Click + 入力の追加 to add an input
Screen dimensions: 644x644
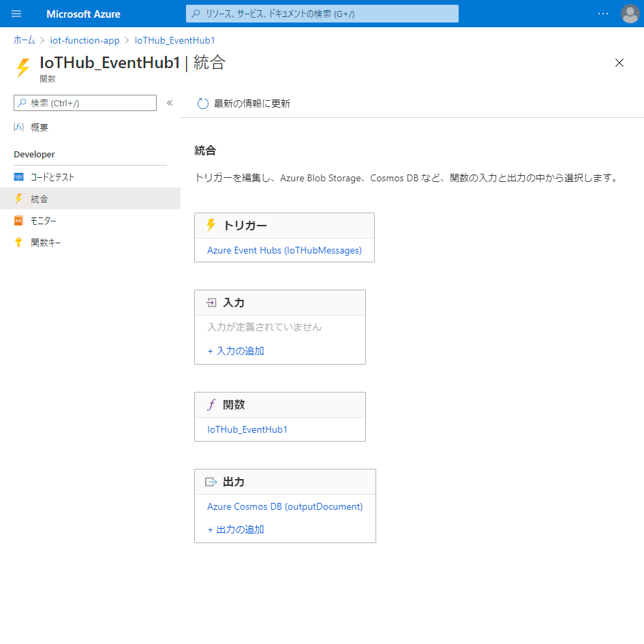[x=236, y=351]
